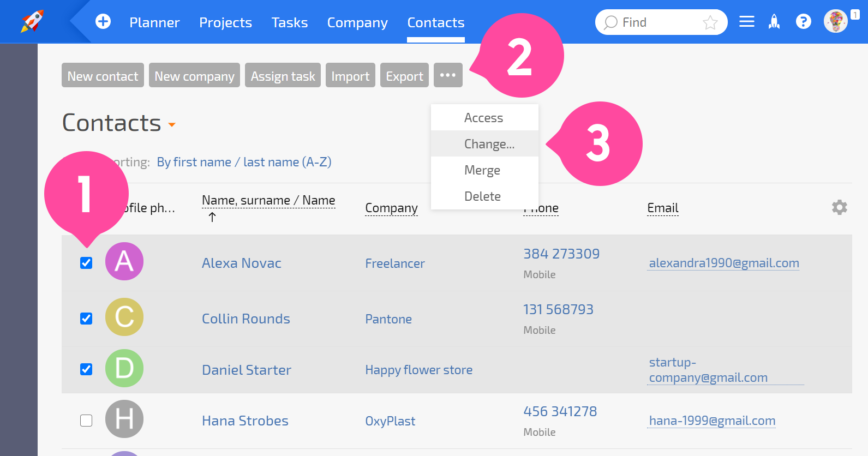This screenshot has width=868, height=456.
Task: Open the Planner tab
Action: pyautogui.click(x=154, y=22)
